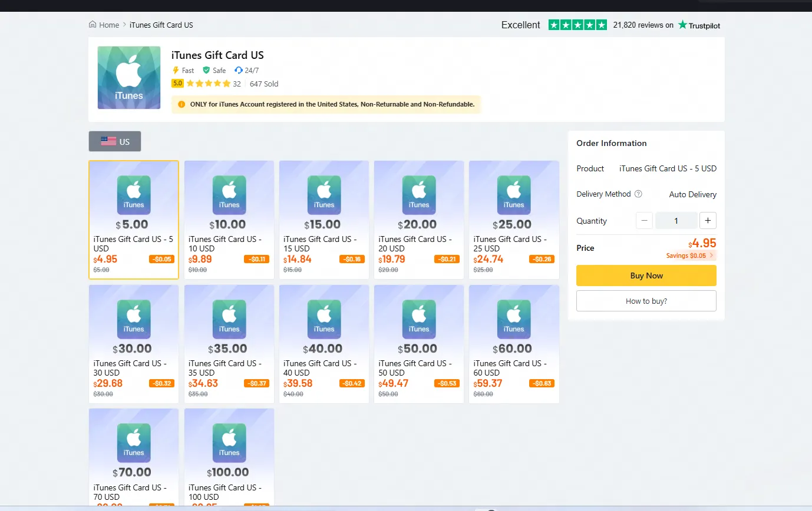Image resolution: width=812 pixels, height=511 pixels.
Task: Click the -$0.16 discount badge
Action: [x=352, y=259]
